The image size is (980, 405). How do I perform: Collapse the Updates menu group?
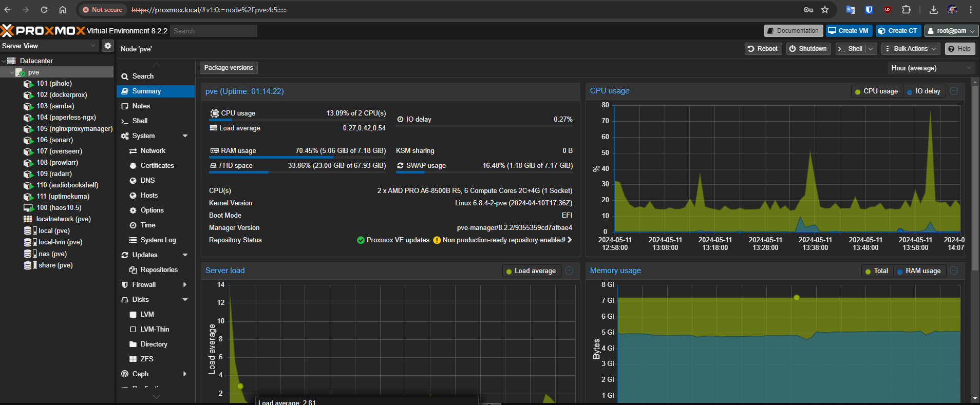(x=185, y=255)
